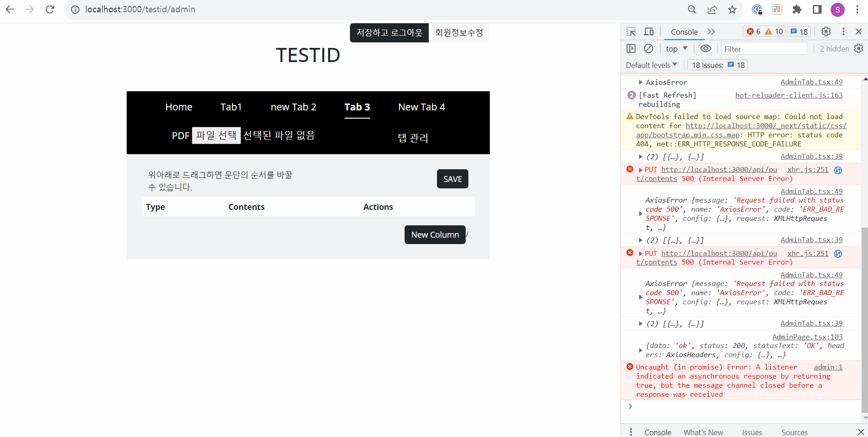Open the admin:1 source link

(828, 367)
